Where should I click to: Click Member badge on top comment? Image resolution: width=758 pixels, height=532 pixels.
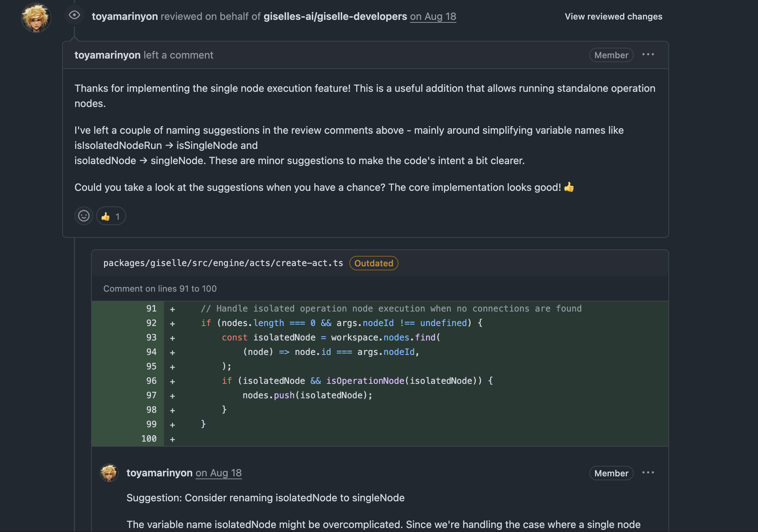tap(611, 55)
